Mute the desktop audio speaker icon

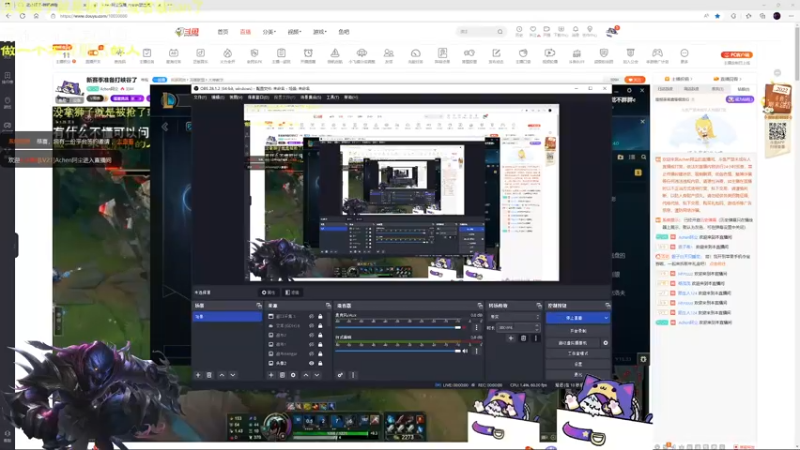(465, 351)
